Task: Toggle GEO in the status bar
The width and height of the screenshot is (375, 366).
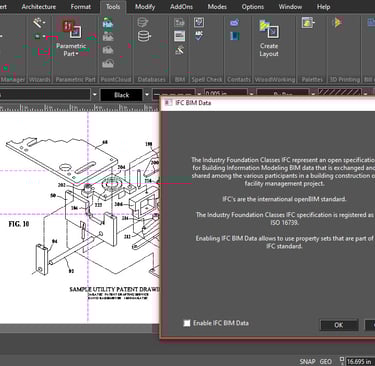Action: click(x=325, y=361)
